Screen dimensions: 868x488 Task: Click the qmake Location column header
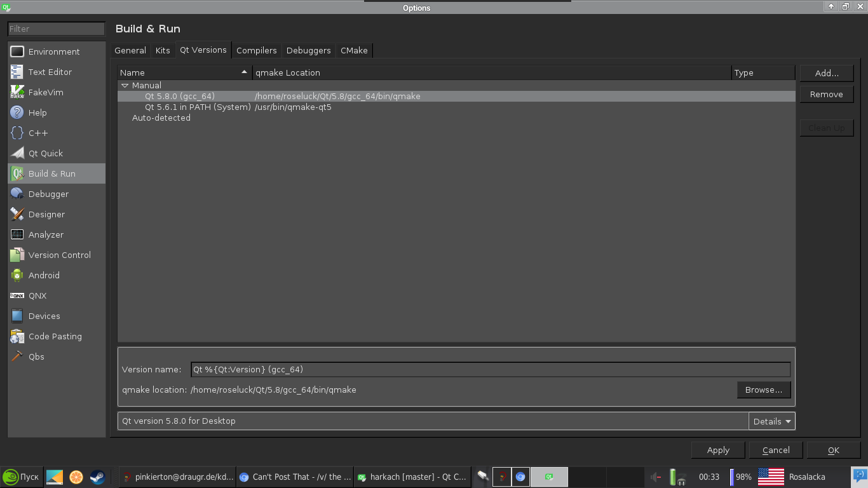coord(492,72)
